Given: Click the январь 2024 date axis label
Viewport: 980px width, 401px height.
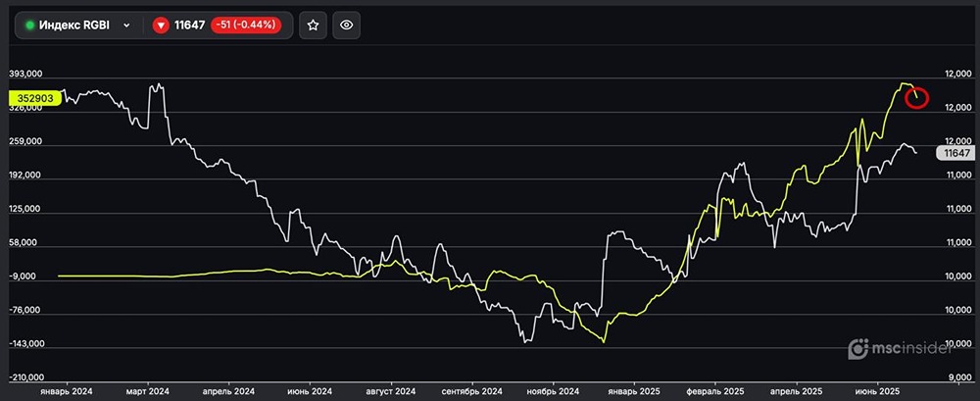Looking at the screenshot, I should coord(65,389).
